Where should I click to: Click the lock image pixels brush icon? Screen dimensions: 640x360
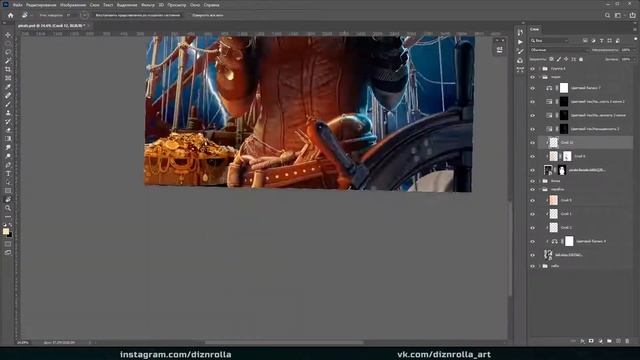tap(559, 59)
